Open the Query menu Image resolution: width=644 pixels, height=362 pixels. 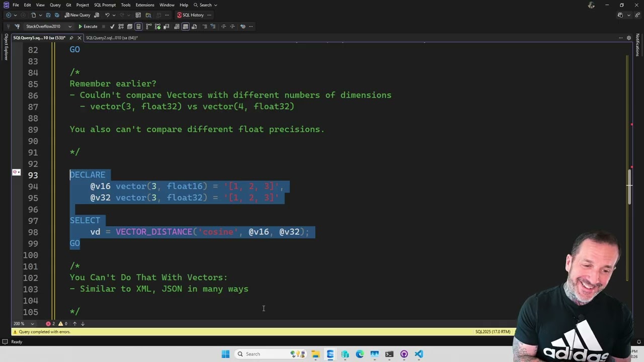tap(55, 5)
